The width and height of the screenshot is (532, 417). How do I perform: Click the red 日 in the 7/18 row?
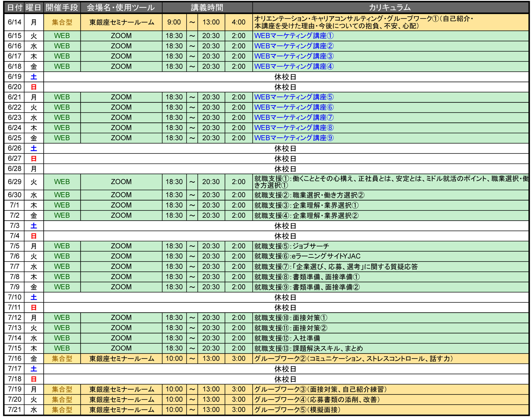34,379
